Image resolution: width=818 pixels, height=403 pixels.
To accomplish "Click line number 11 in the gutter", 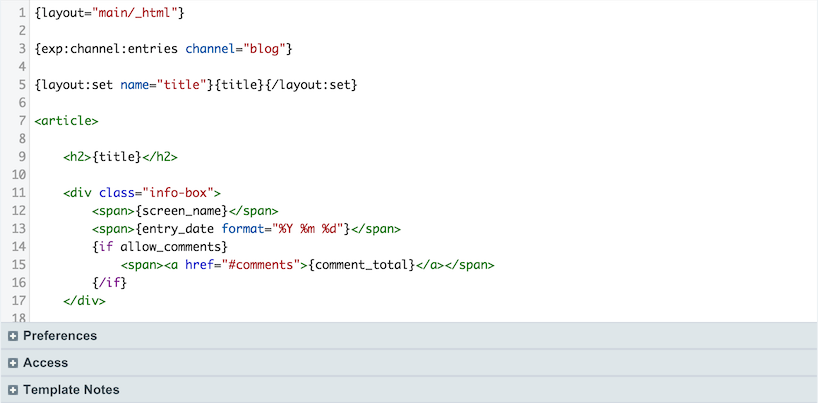I will coord(18,193).
